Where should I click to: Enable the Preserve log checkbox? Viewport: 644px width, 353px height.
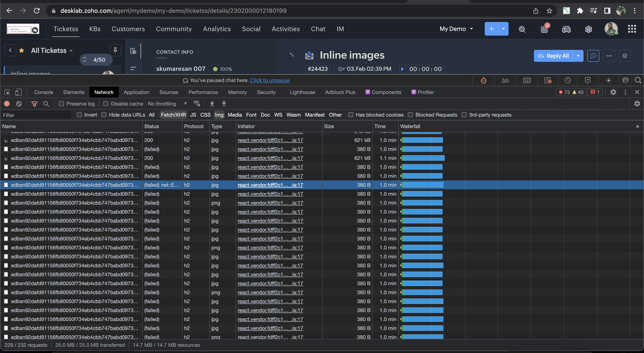click(x=61, y=104)
